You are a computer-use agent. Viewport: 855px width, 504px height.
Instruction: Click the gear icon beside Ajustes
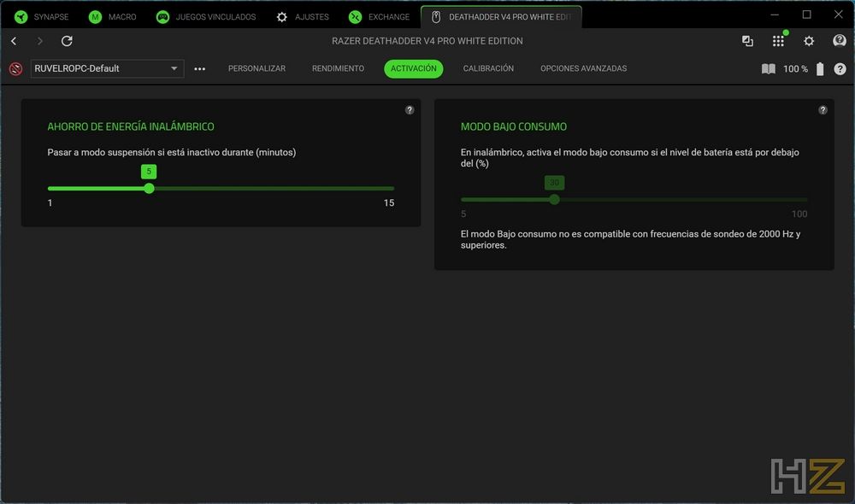click(282, 17)
